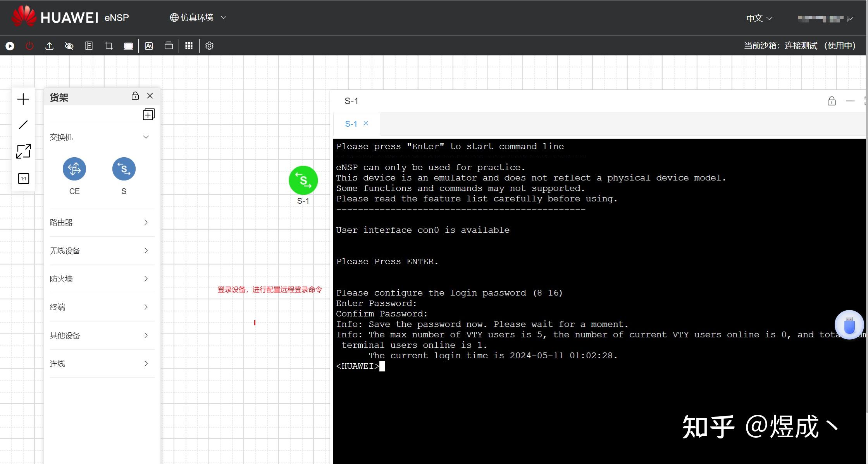Select the crop area toolbar icon

[108, 46]
